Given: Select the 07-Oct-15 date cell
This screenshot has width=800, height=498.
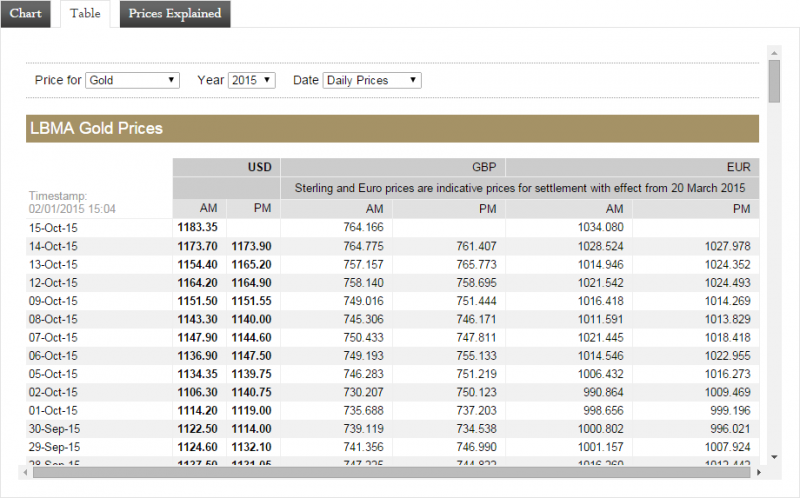Looking at the screenshot, I should (x=53, y=338).
